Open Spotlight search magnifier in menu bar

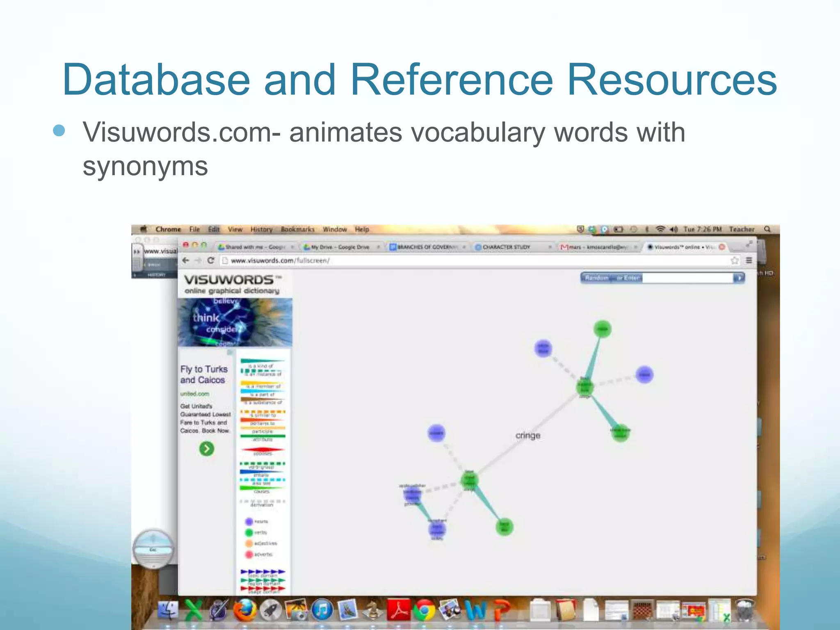[x=767, y=229]
